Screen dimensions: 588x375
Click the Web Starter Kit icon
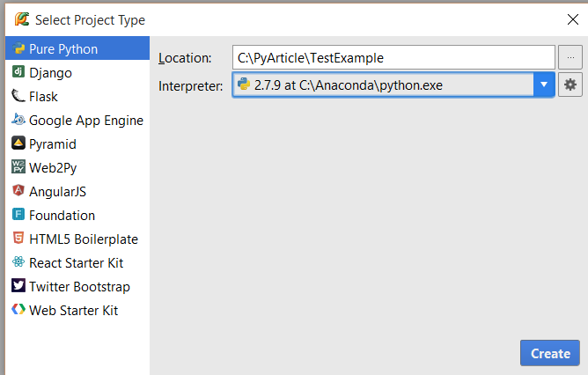pyautogui.click(x=18, y=309)
